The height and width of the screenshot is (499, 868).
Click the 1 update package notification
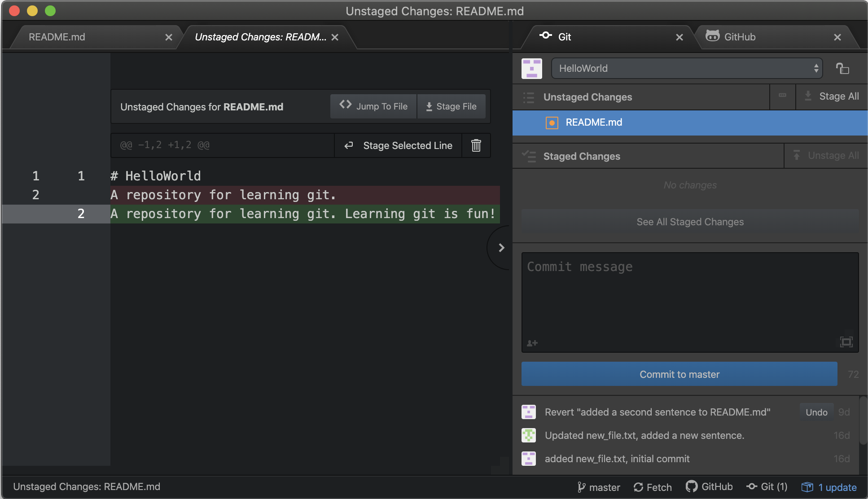coord(829,487)
